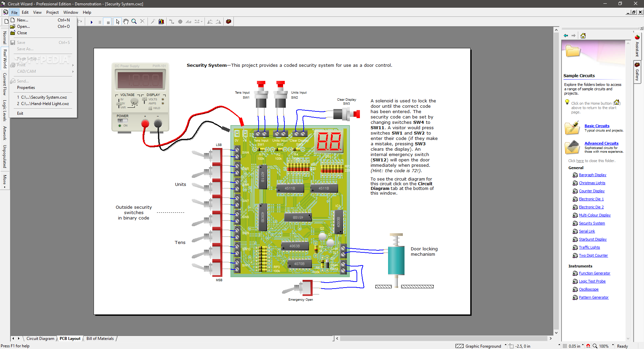The width and height of the screenshot is (644, 349).
Task: Click the new document toolbar icon
Action: [x=6, y=22]
